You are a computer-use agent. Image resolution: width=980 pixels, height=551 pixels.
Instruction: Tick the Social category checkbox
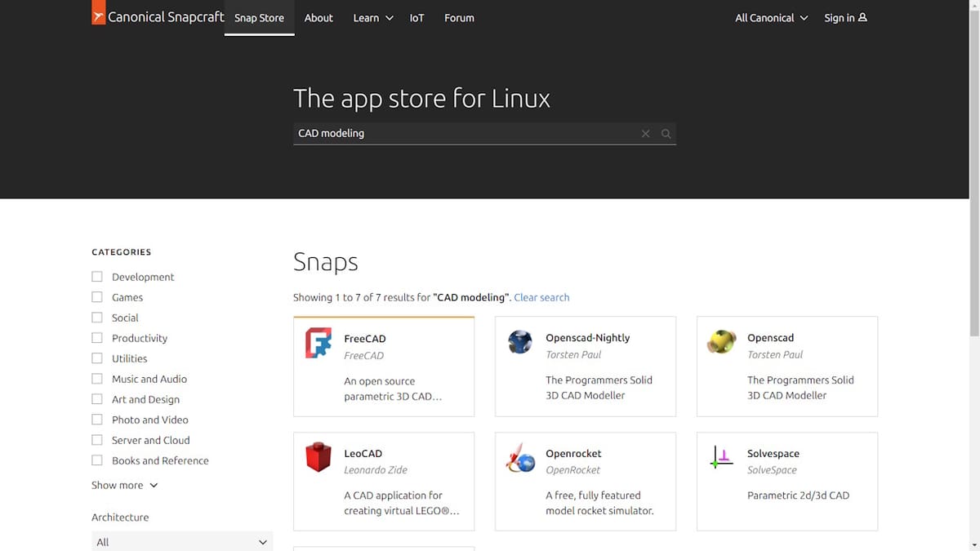pyautogui.click(x=97, y=318)
